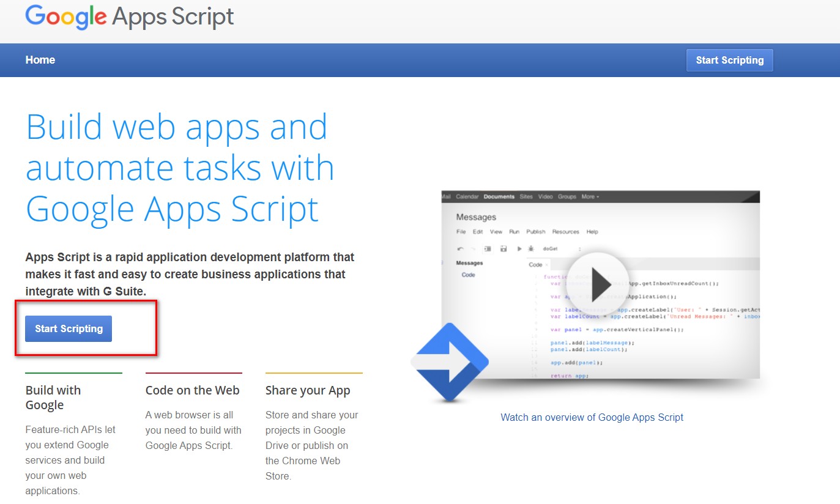Click the Messages title in the video thumbnail
Screen dimensions: 840x504
point(476,217)
